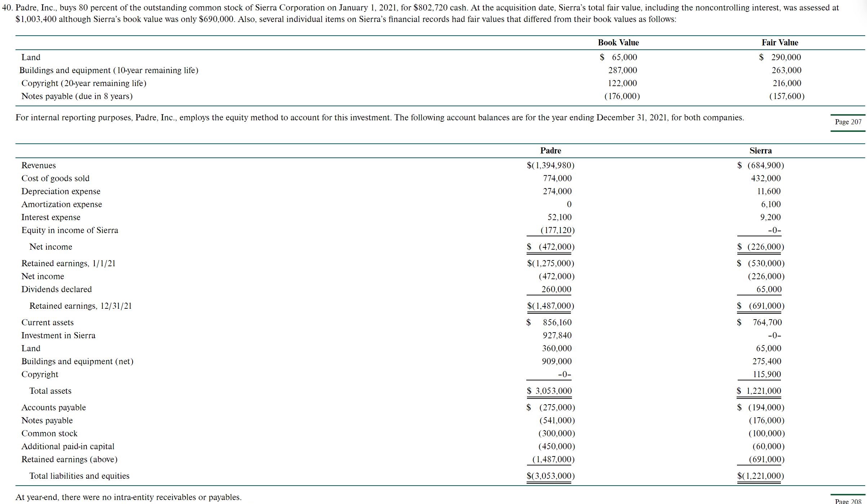This screenshot has height=504, width=867.
Task: Click the Padre column header
Action: click(550, 151)
